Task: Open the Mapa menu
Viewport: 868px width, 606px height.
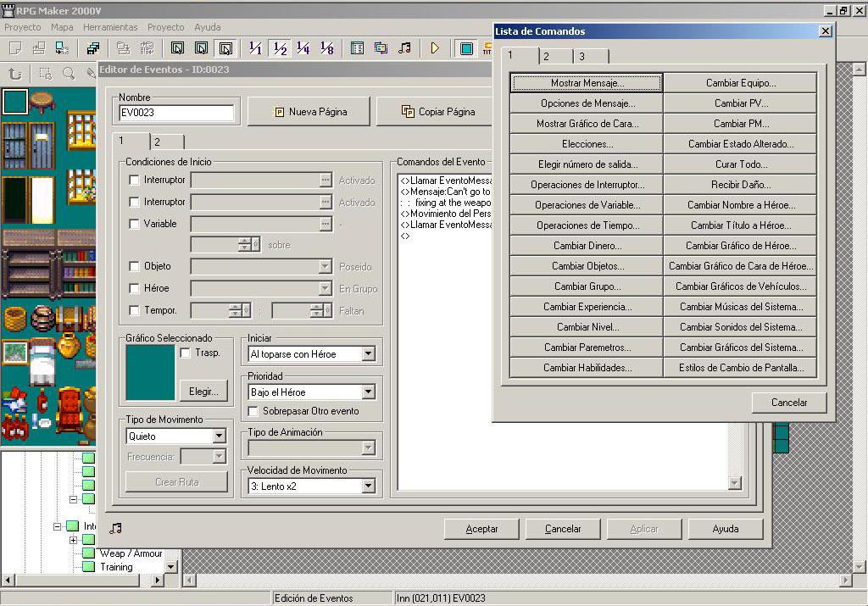Action: pos(62,27)
